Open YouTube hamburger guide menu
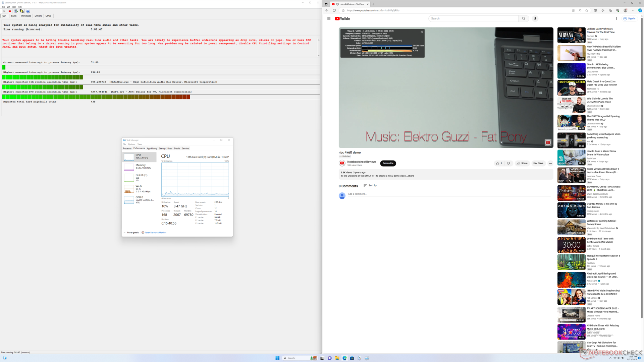Image resolution: width=644 pixels, height=362 pixels. pyautogui.click(x=329, y=18)
